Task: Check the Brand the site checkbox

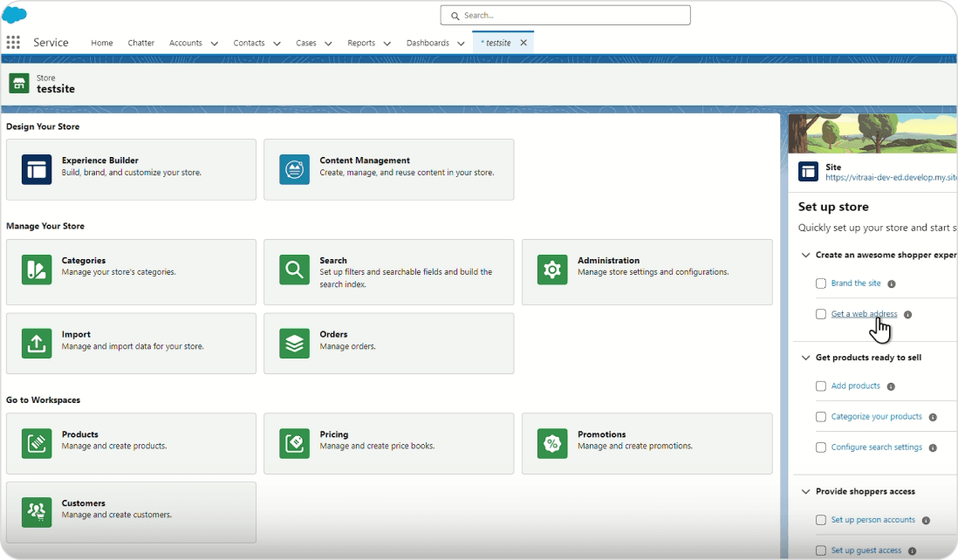Action: point(820,283)
